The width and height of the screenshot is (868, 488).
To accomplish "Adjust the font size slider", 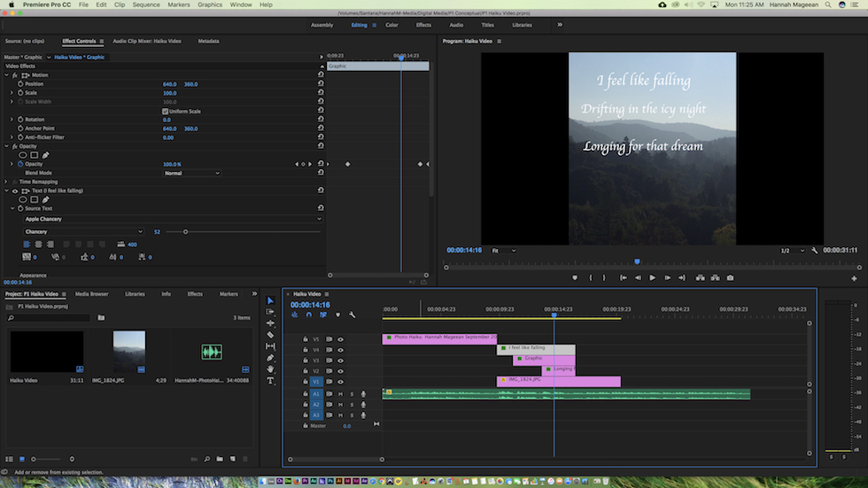I will [185, 232].
